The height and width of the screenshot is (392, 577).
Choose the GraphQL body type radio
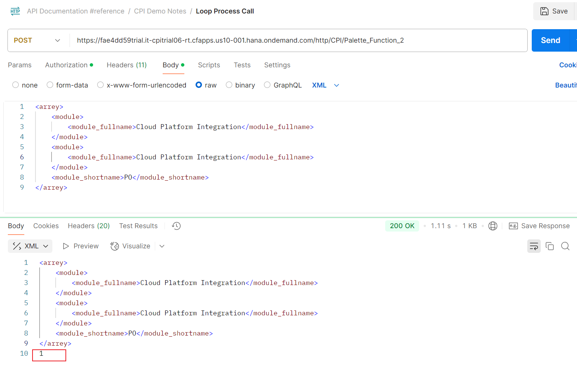tap(267, 85)
